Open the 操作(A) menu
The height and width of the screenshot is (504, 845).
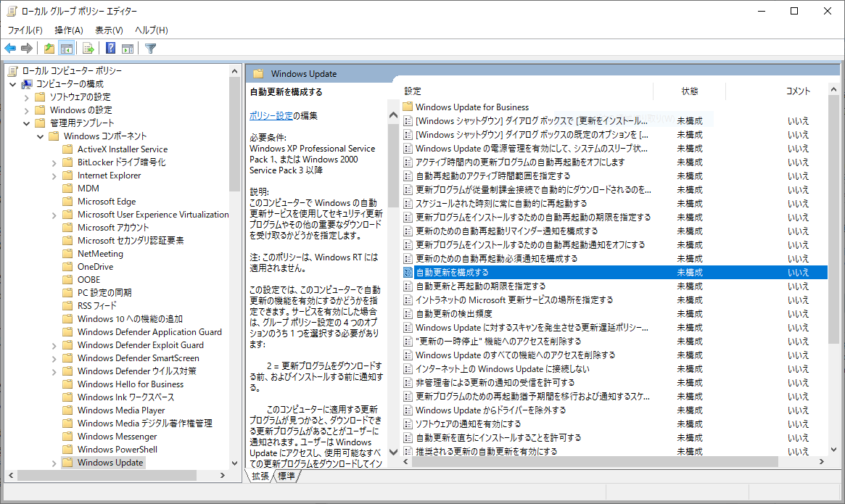(x=68, y=30)
